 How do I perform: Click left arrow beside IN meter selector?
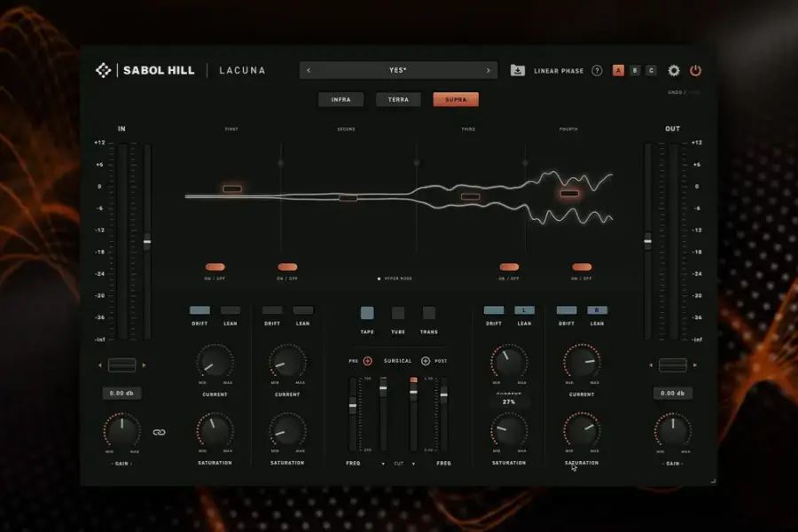(99, 365)
